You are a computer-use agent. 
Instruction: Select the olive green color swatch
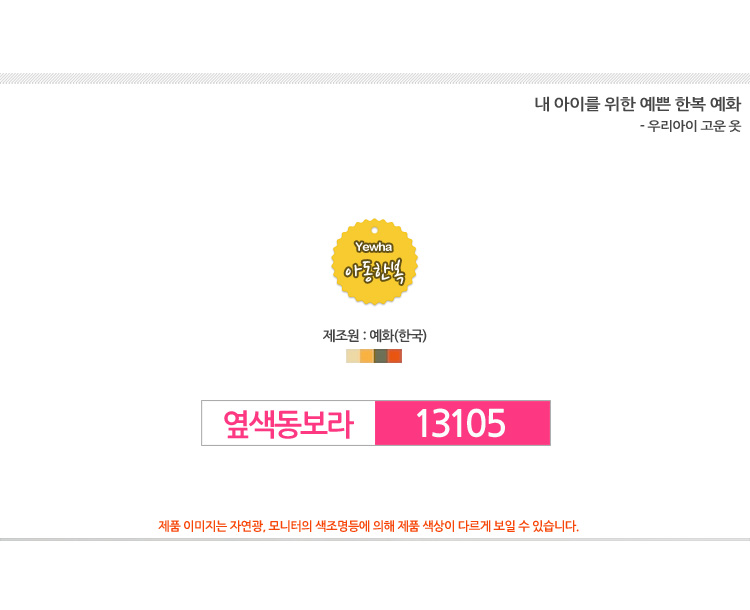(x=381, y=356)
